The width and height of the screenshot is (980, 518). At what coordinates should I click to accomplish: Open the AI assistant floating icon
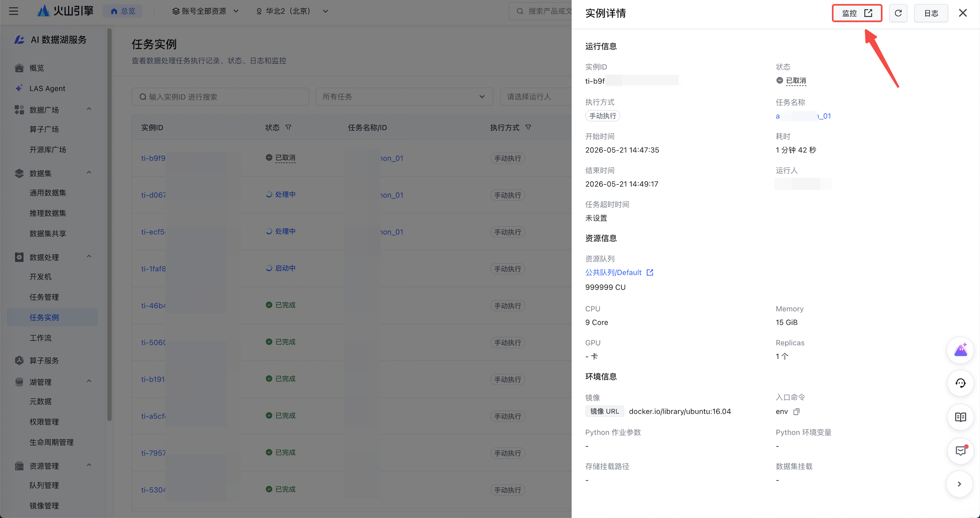(960, 350)
